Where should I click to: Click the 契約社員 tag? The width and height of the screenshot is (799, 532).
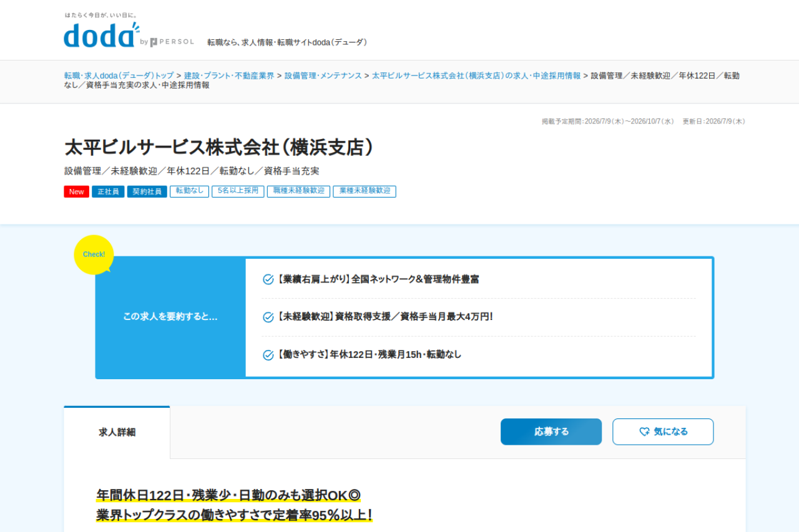tap(147, 191)
